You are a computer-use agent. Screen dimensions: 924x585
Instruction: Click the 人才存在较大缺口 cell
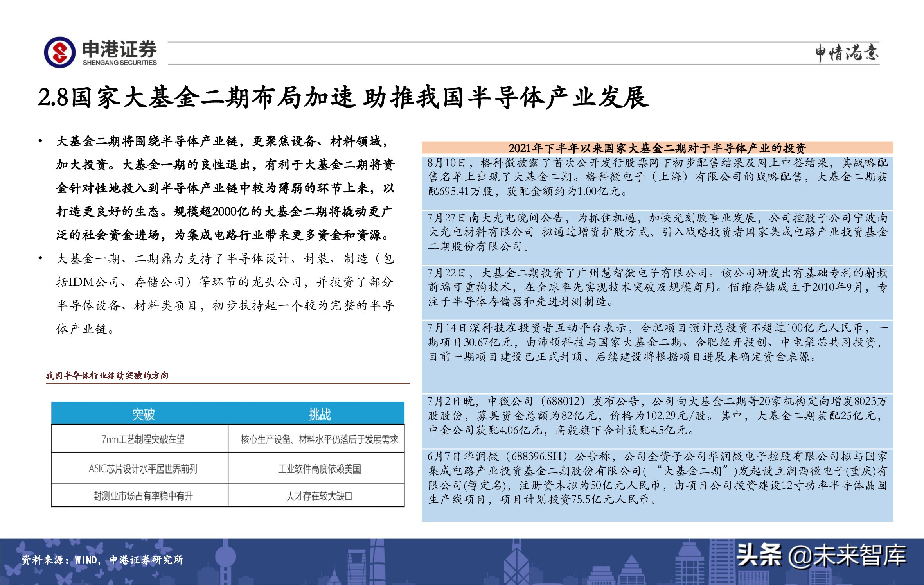click(316, 495)
